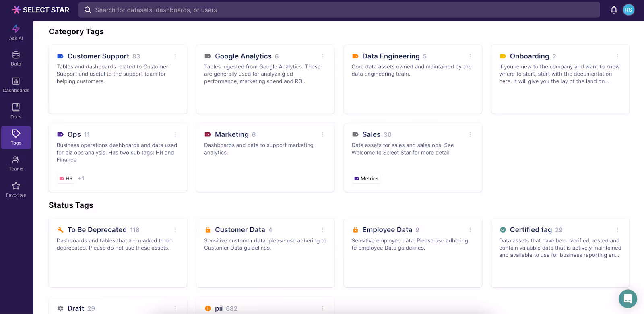
Task: Click the Customer Data lock icon
Action: click(208, 230)
